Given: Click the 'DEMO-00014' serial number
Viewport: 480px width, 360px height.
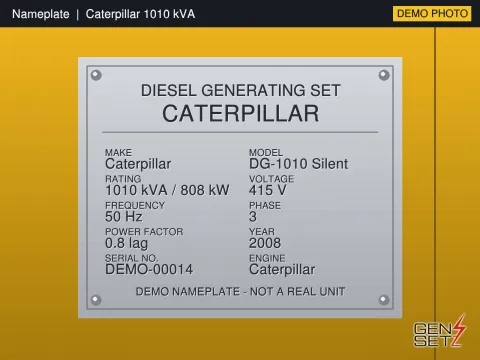Looking at the screenshot, I should point(149,269).
